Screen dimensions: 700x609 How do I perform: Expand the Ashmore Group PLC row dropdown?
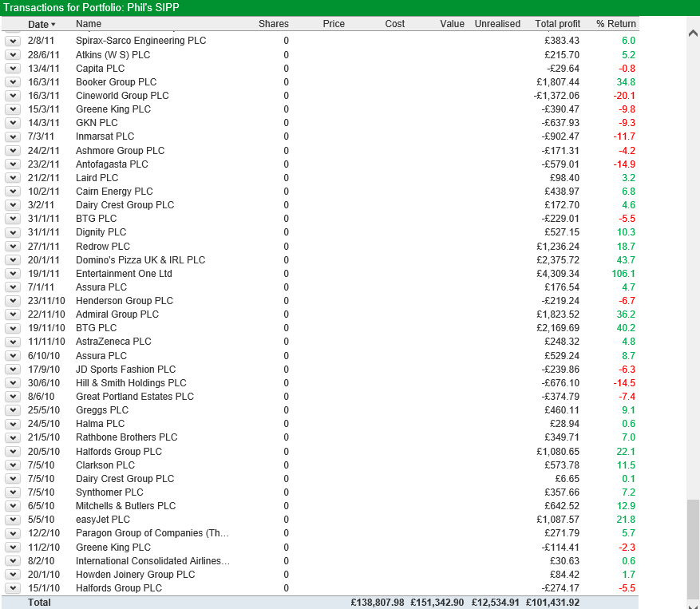click(13, 151)
